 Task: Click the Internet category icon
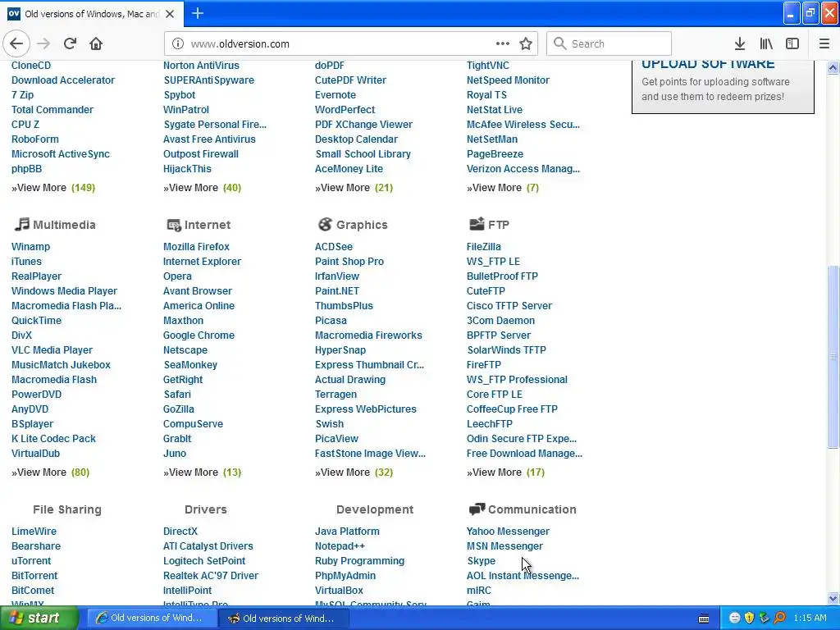(174, 225)
